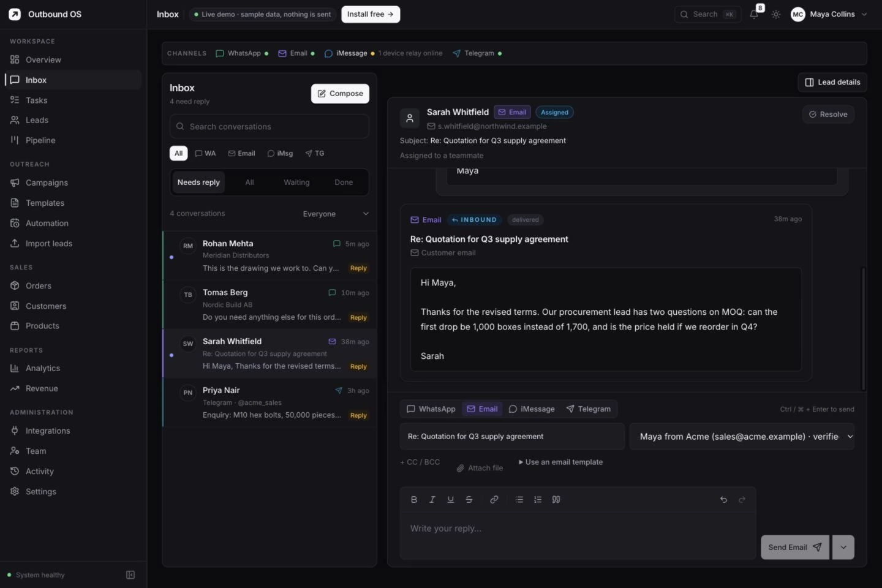The height and width of the screenshot is (588, 882).
Task: Select the Needs reply tab
Action: 198,183
